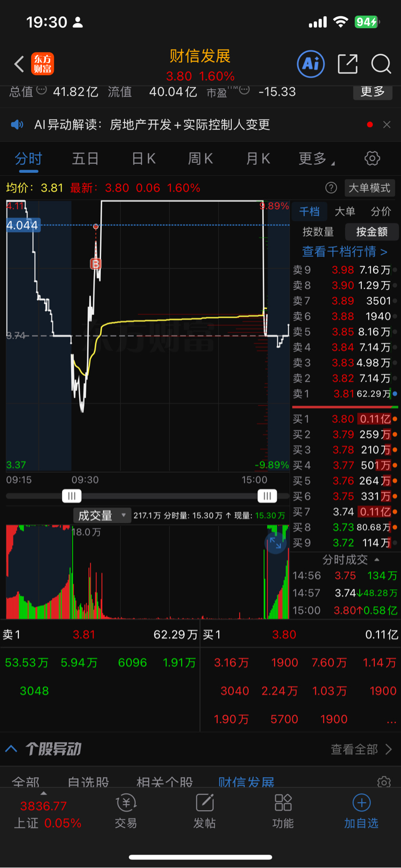Select the 千档 tab
401x868 pixels.
click(x=310, y=211)
